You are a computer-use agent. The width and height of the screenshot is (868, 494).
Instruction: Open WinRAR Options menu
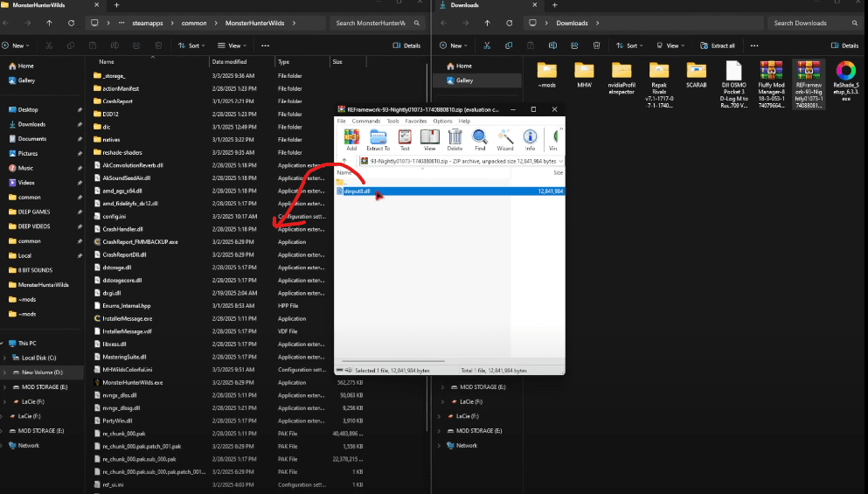(442, 121)
